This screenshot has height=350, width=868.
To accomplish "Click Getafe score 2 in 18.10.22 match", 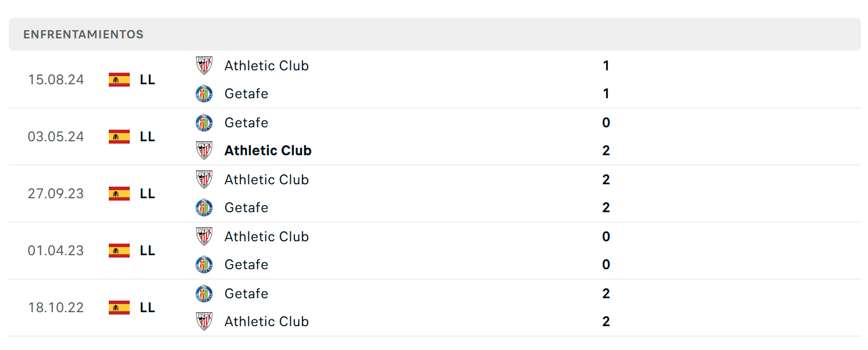I will (x=606, y=294).
